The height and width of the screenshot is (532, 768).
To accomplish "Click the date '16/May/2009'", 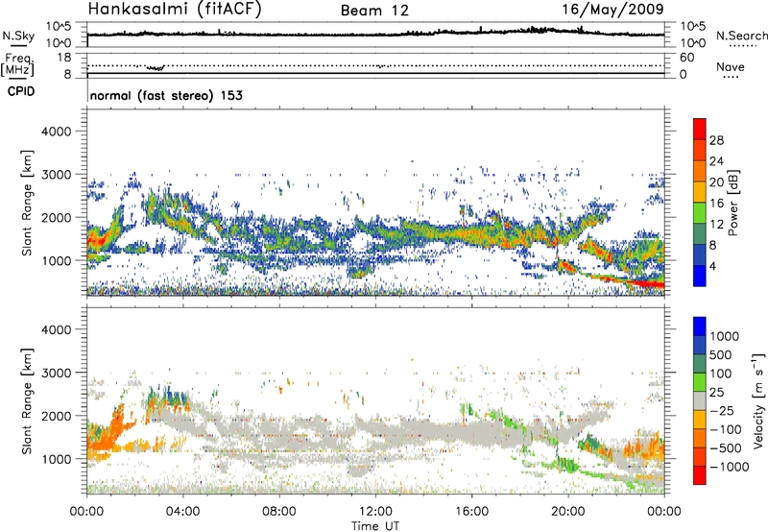I will [x=612, y=10].
